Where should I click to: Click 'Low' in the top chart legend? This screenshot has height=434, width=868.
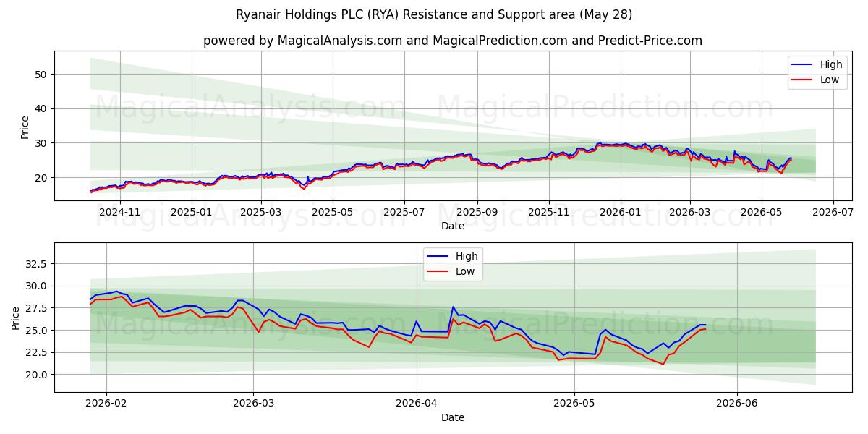[830, 80]
